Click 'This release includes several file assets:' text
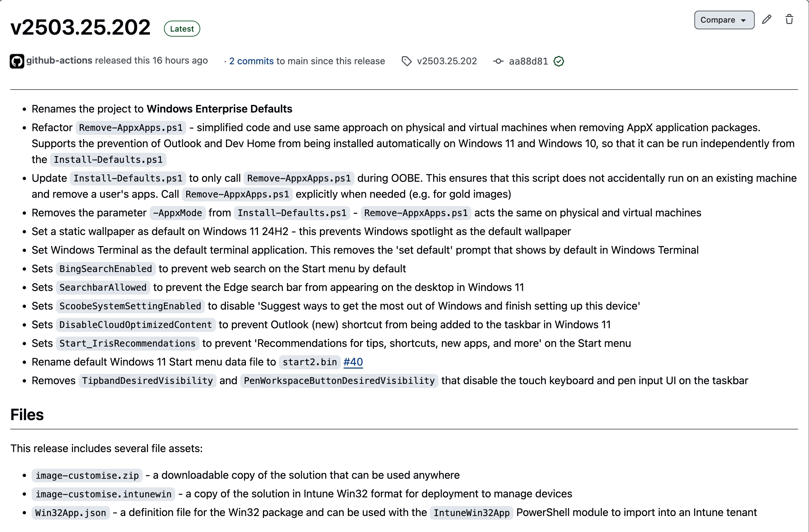The image size is (809, 532). tap(106, 448)
